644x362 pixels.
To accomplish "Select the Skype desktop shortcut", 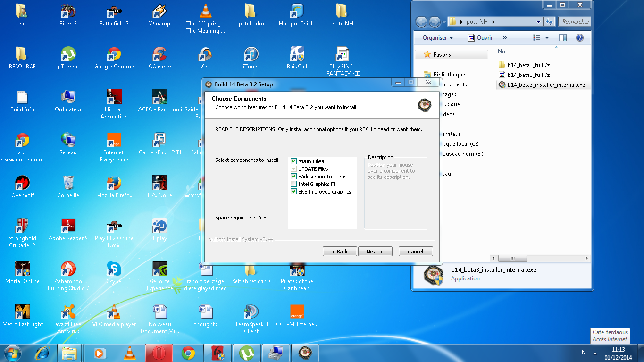I will [x=114, y=273].
